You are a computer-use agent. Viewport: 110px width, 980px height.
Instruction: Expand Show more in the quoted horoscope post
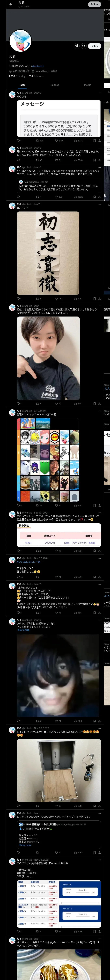click(25, 845)
